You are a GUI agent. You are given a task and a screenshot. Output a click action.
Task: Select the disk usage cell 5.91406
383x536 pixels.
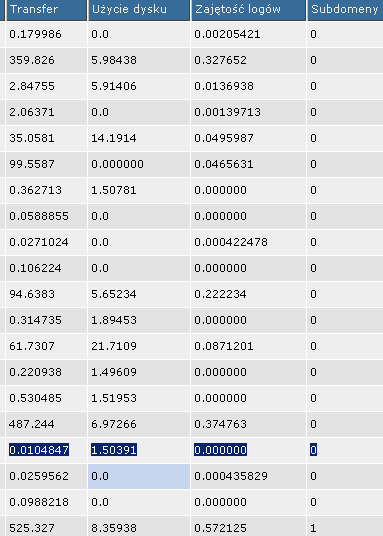pyautogui.click(x=114, y=86)
